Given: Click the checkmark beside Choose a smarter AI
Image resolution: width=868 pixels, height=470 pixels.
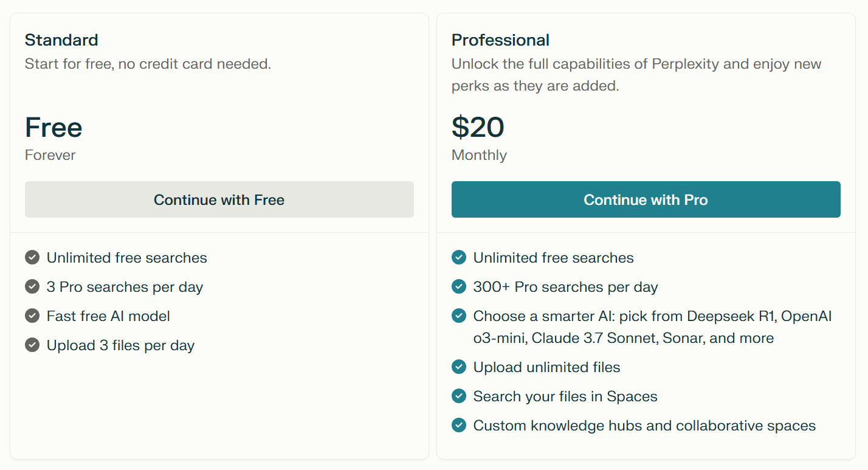Looking at the screenshot, I should point(459,316).
